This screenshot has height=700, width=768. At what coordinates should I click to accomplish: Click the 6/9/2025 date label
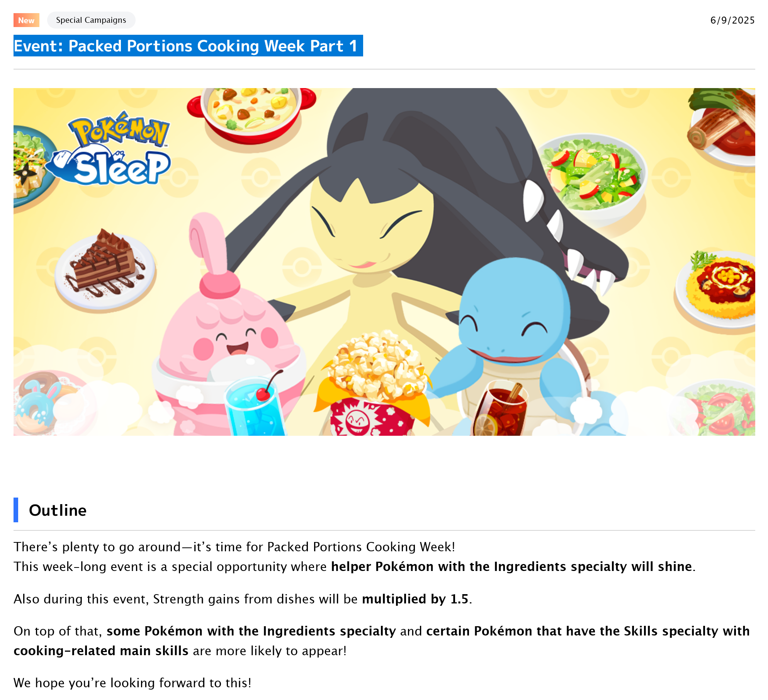[x=732, y=20]
